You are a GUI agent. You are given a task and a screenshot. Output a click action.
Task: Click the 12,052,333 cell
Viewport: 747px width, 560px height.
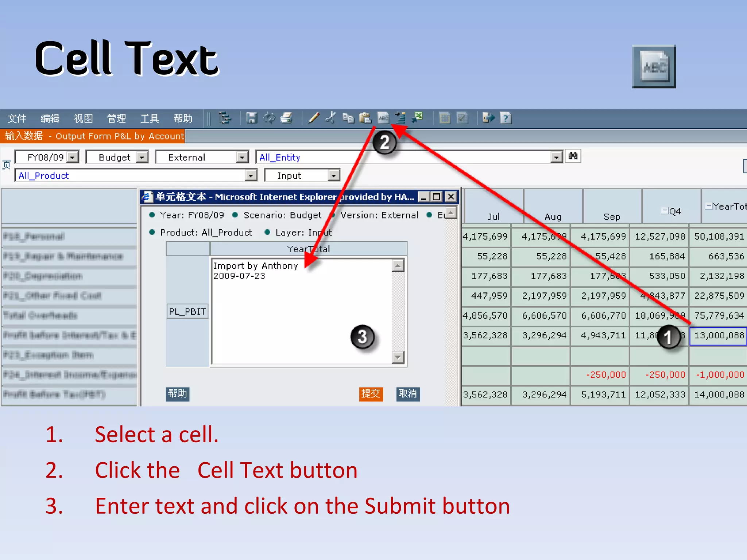[x=659, y=394]
